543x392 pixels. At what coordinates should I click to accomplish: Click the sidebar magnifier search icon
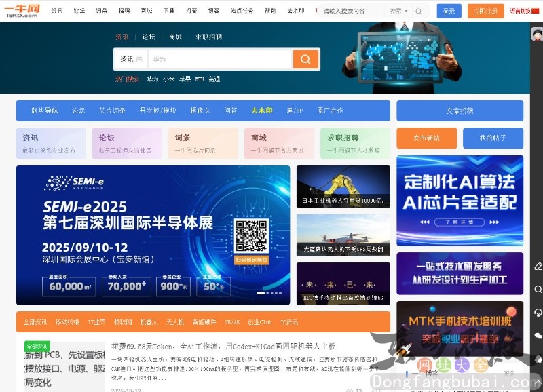click(538, 289)
